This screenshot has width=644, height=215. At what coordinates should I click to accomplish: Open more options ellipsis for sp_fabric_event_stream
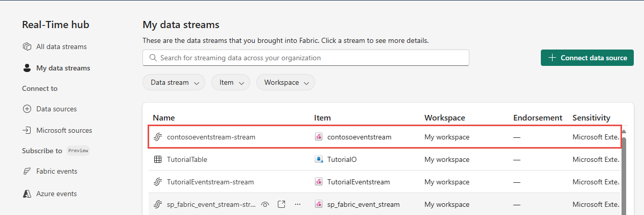click(298, 204)
